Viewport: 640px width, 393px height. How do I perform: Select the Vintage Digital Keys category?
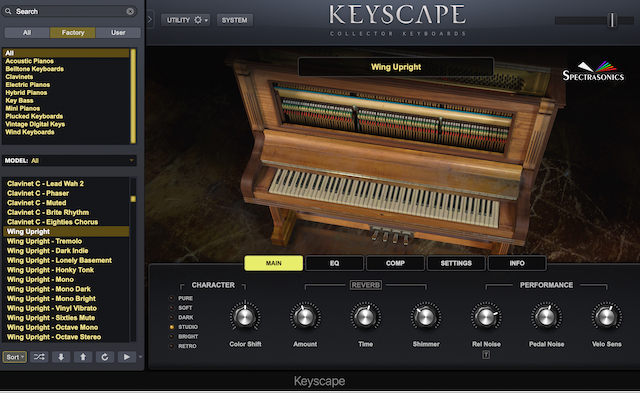35,124
